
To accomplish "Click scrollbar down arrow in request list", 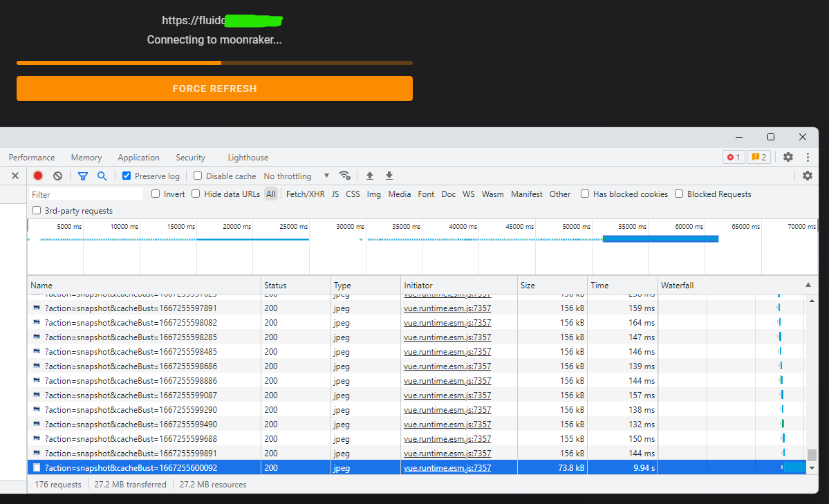I will (x=812, y=468).
